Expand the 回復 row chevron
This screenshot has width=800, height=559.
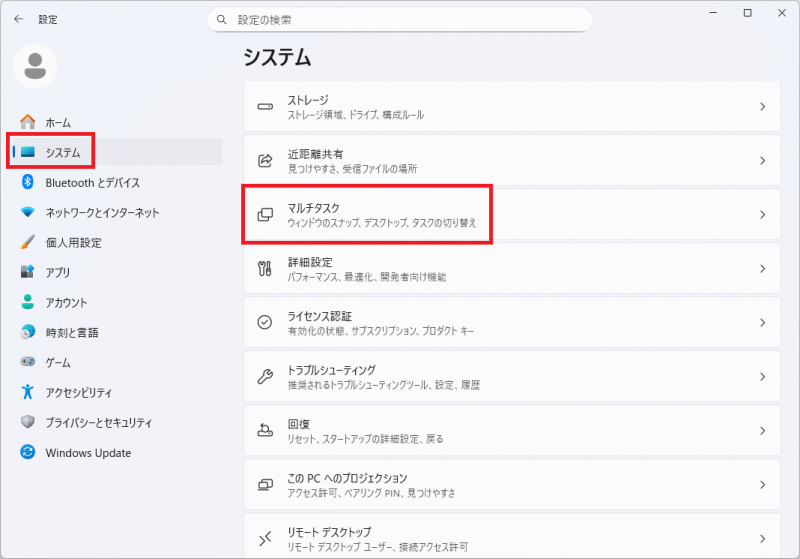pos(762,431)
